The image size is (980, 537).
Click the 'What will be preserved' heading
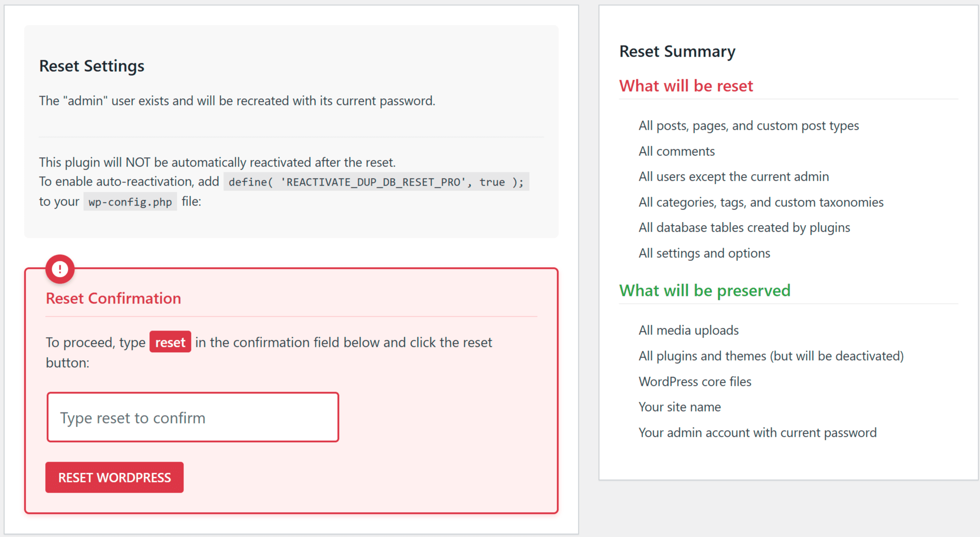tap(704, 290)
